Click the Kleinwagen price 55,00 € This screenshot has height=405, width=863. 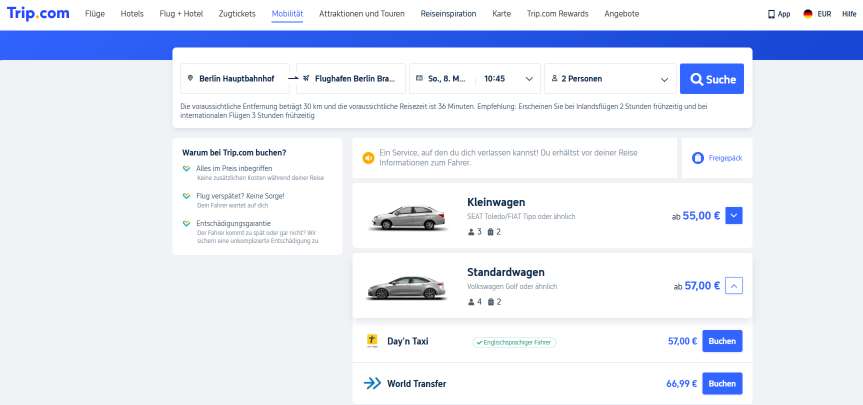point(701,216)
